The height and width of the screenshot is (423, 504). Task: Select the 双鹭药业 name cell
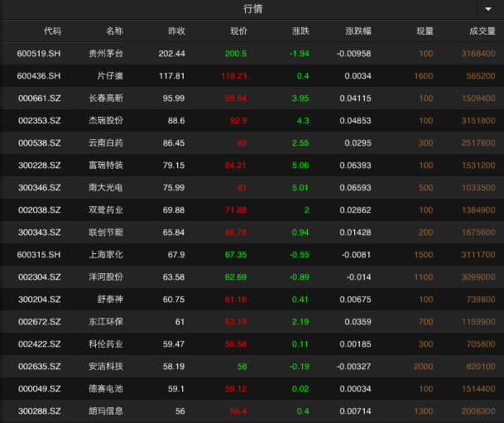pos(106,210)
